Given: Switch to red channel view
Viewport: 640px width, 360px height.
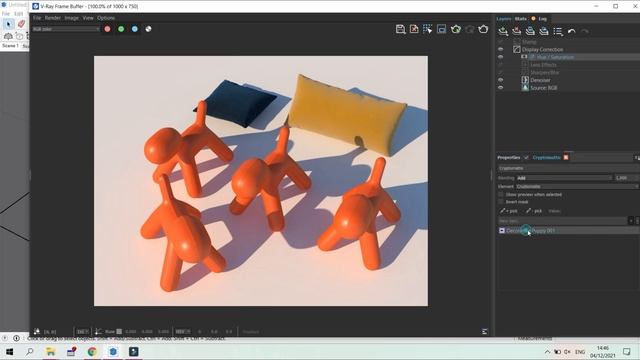Looking at the screenshot, I should 107,29.
